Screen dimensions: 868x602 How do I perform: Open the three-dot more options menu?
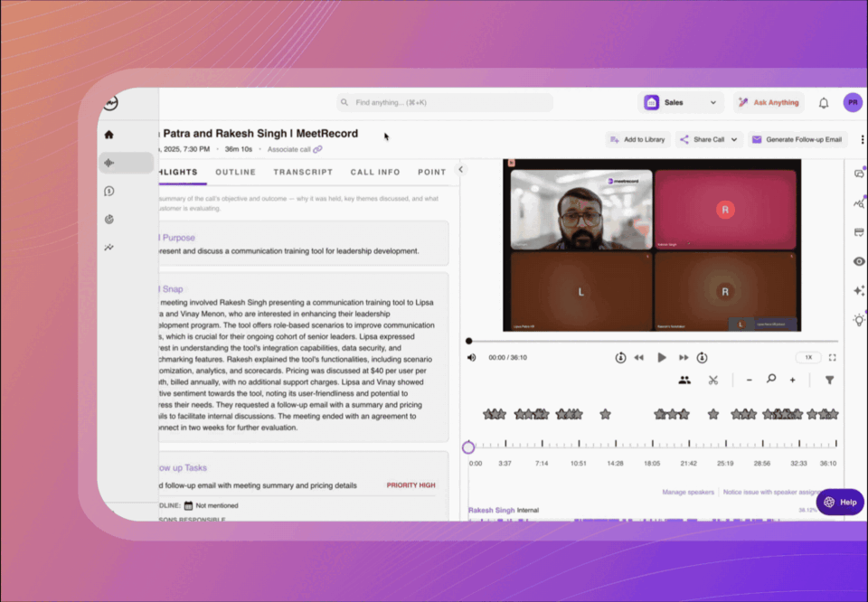pyautogui.click(x=862, y=140)
